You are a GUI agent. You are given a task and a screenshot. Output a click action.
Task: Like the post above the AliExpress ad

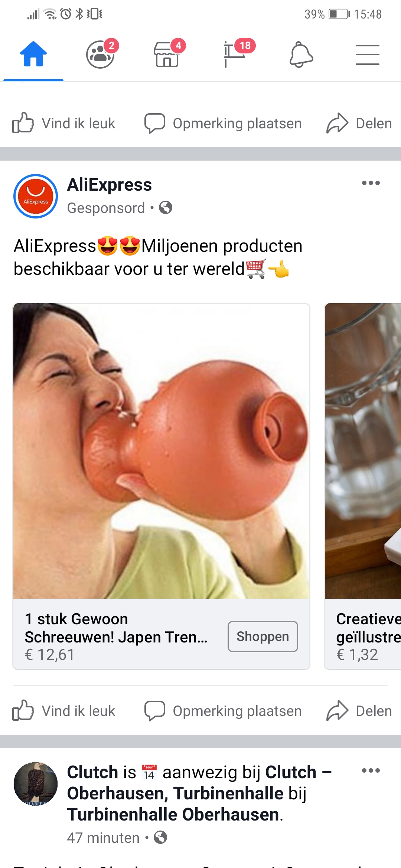64,123
